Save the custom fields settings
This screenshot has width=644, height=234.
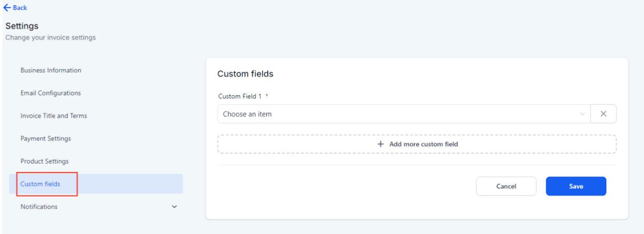pos(576,186)
